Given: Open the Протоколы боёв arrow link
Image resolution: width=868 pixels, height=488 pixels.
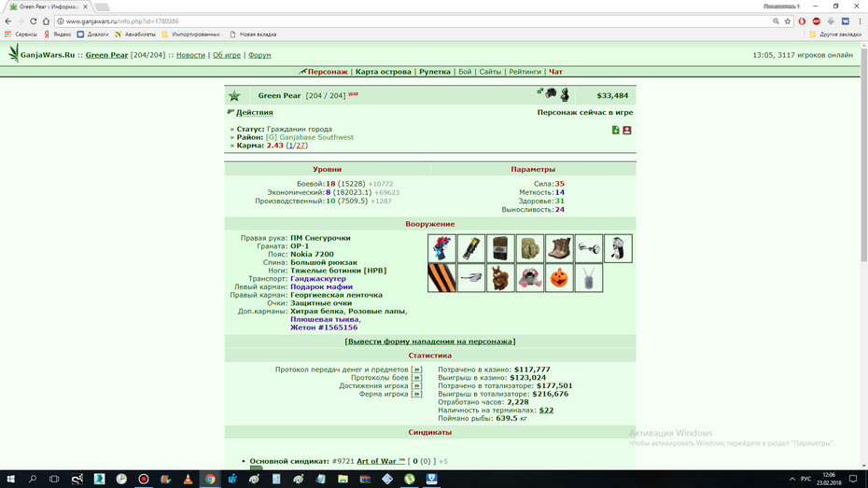Looking at the screenshot, I should [x=417, y=378].
